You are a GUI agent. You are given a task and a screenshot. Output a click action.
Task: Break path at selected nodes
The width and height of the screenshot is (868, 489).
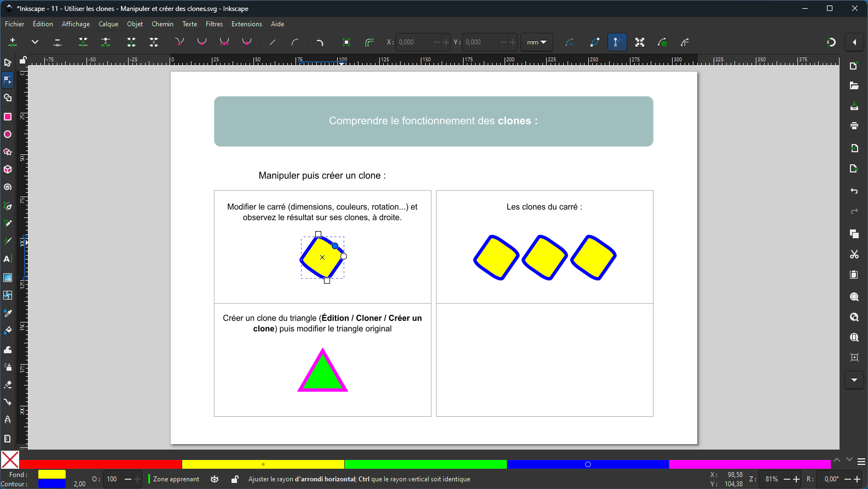(106, 42)
